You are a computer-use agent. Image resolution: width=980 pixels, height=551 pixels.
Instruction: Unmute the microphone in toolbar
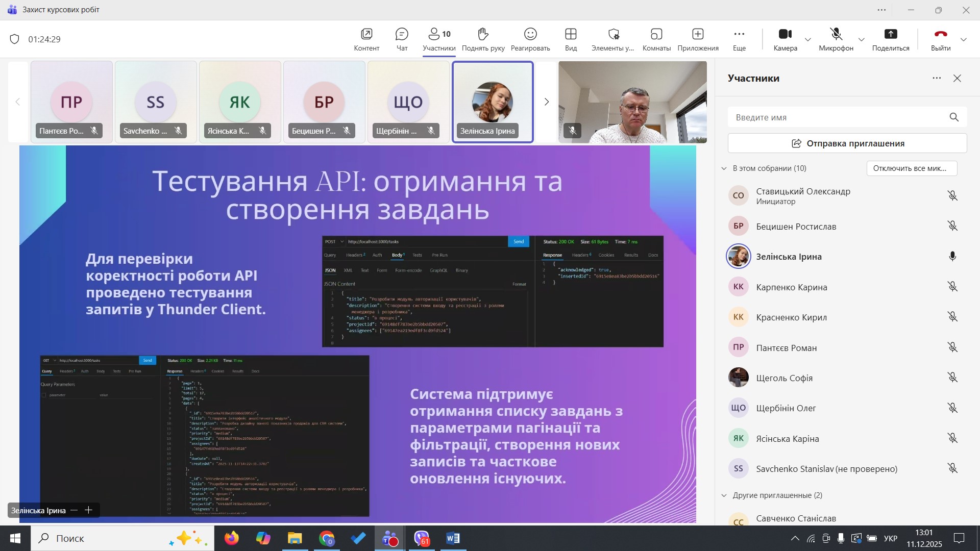[x=836, y=34]
